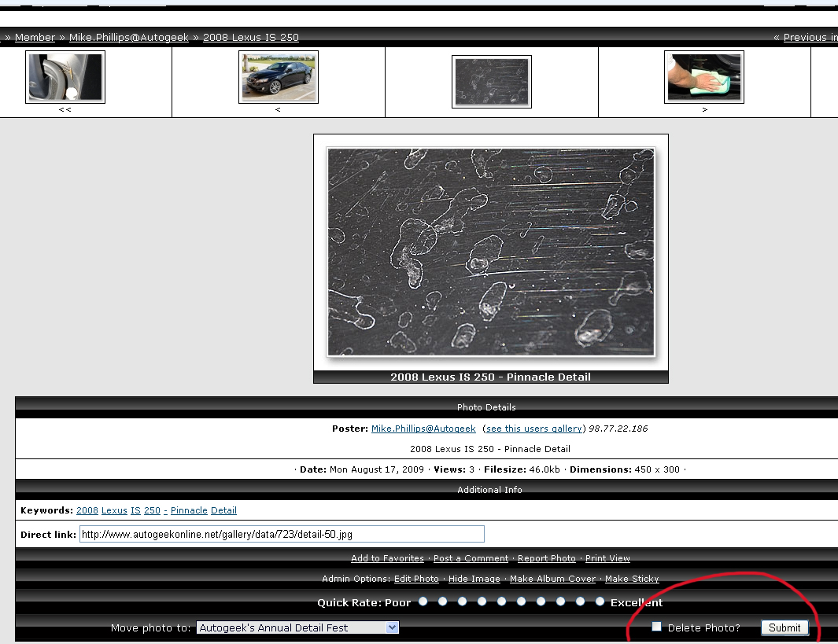Viewport: 838px width, 644px height.
Task: Select the fourth Quick Rate radio from Poor
Action: pos(482,602)
